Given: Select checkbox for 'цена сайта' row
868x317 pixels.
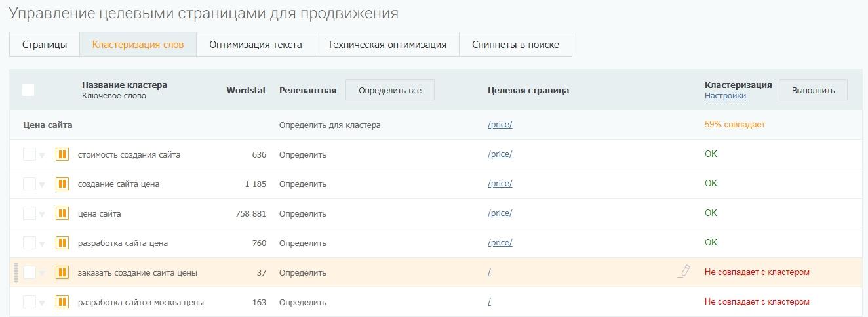Looking at the screenshot, I should (29, 214).
